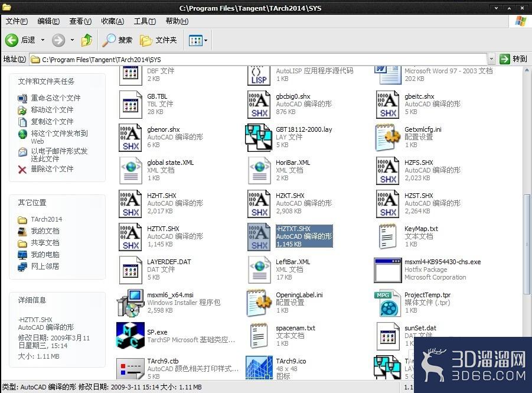The width and height of the screenshot is (532, 393).
Task: Click 重命名这个文件 task link
Action: pos(56,98)
